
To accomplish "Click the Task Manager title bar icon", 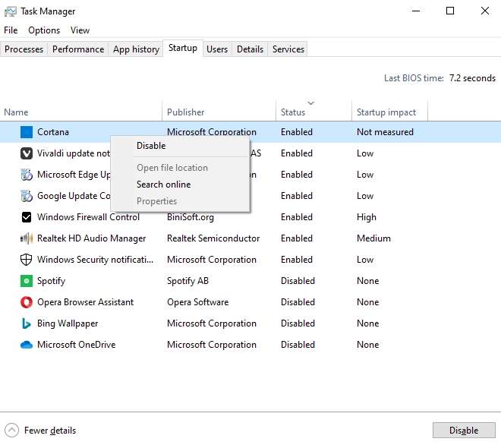I will (10, 11).
